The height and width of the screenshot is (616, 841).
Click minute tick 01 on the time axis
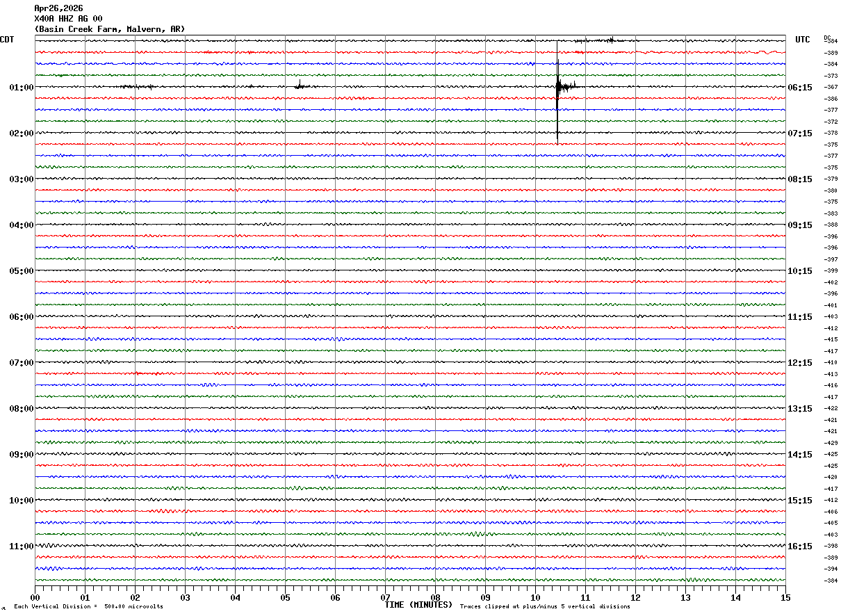click(85, 597)
